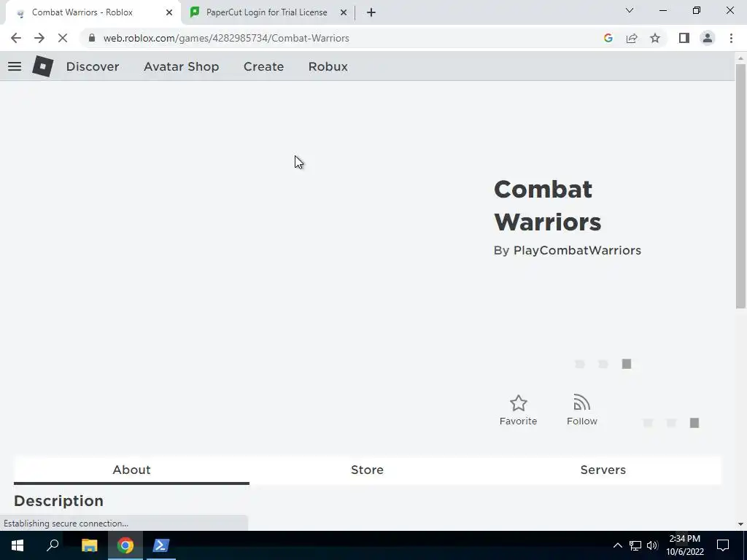Open PowerShell from the taskbar
747x560 pixels.
pyautogui.click(x=161, y=545)
